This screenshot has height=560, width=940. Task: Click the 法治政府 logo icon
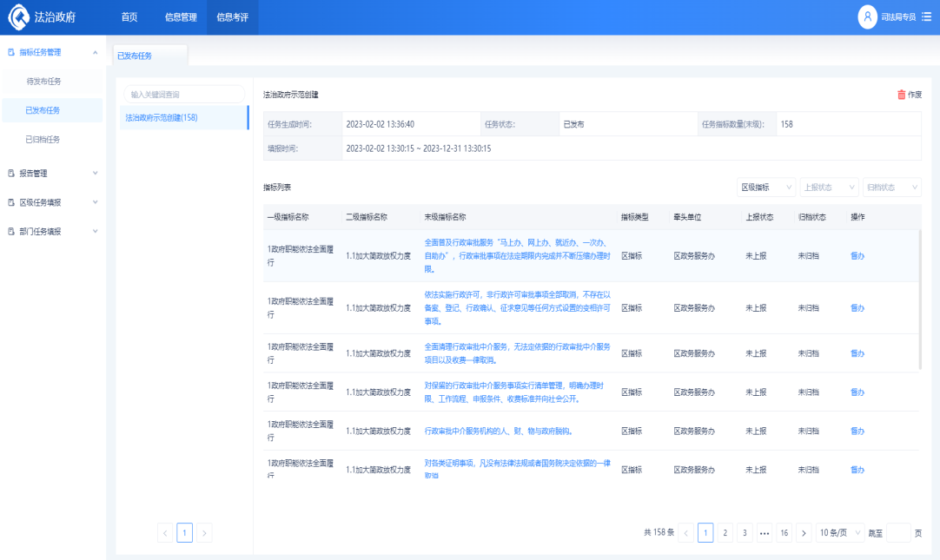click(18, 17)
